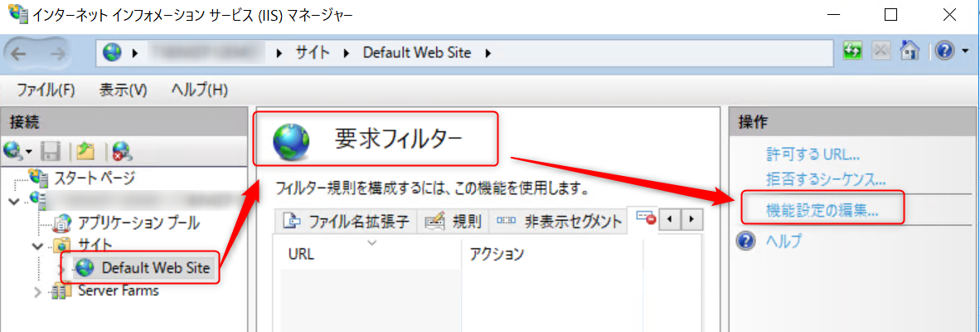Open the ヘルプ link in the Actions pane
980x332 pixels.
(784, 242)
